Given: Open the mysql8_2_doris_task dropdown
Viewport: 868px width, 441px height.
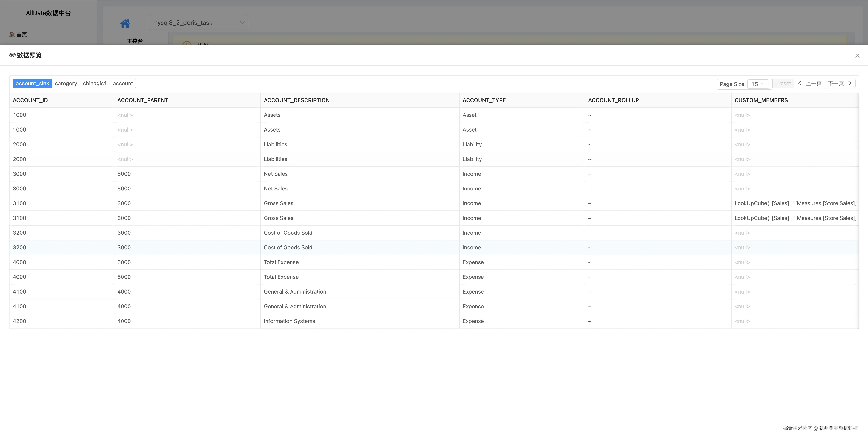Looking at the screenshot, I should pos(198,22).
